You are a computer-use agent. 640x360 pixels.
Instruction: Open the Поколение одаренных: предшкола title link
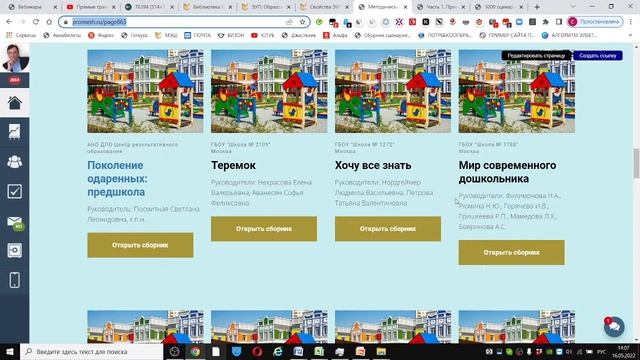(x=117, y=178)
